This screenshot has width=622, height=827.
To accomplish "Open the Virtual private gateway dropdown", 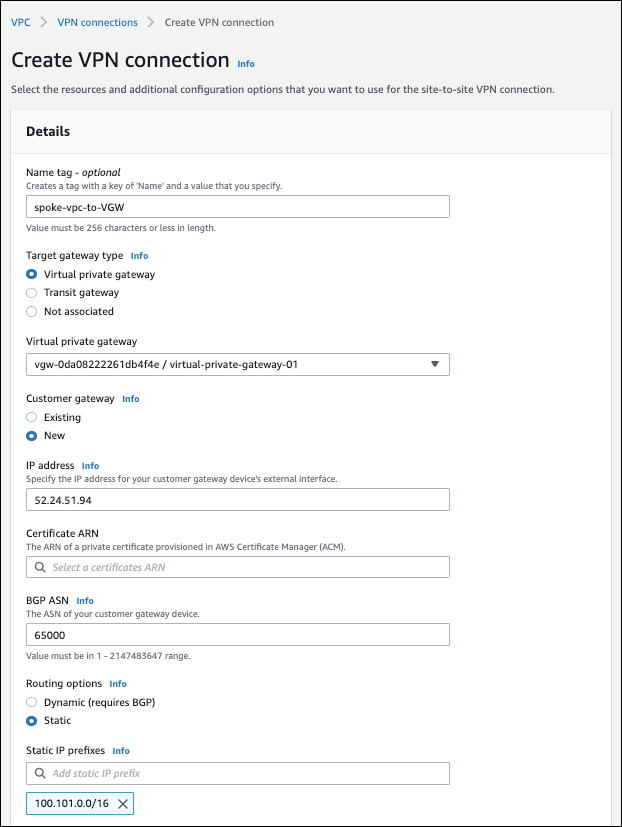I will pyautogui.click(x=237, y=364).
